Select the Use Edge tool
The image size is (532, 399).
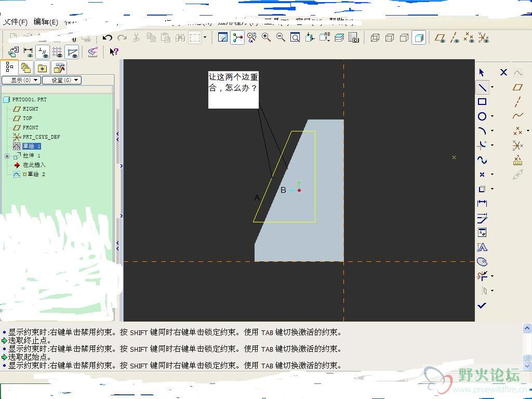point(482,189)
